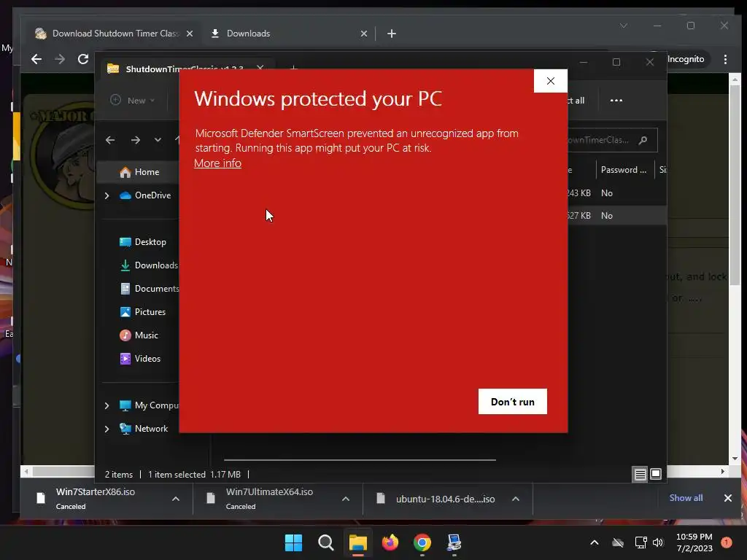Open Chrome from taskbar
747x560 pixels.
coord(422,542)
